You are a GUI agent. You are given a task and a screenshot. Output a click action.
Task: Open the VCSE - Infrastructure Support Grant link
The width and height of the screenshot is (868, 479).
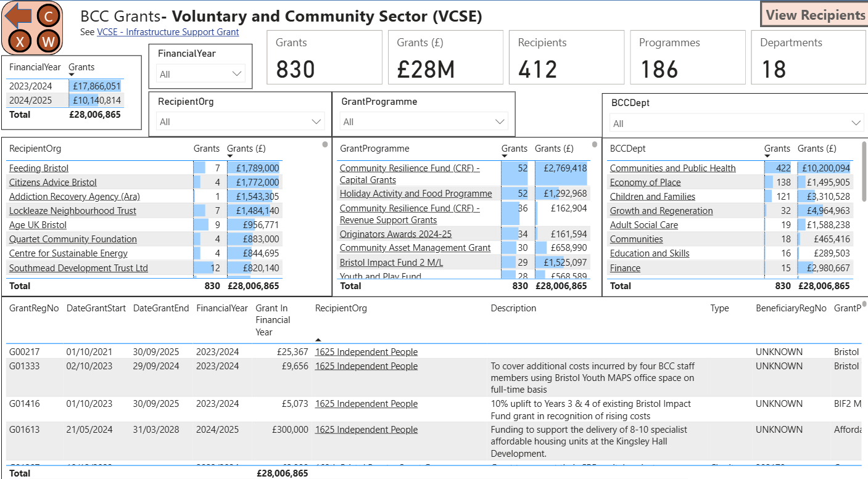pyautogui.click(x=168, y=32)
